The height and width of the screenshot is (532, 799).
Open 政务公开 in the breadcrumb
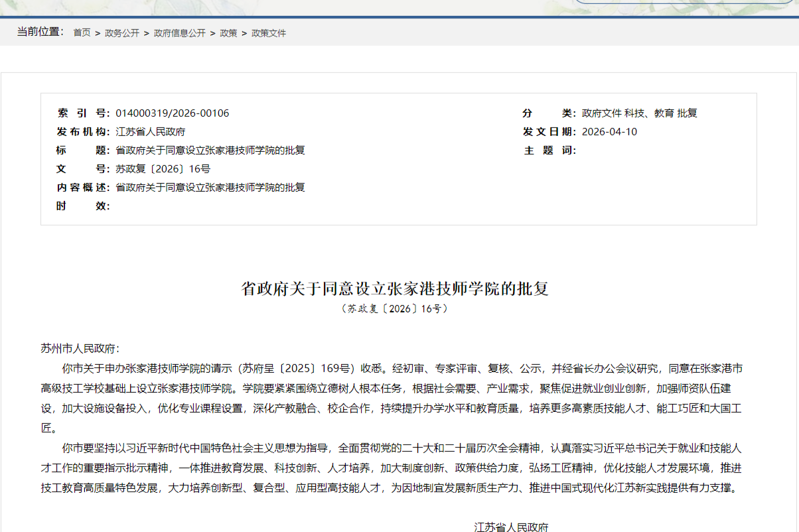pos(122,33)
